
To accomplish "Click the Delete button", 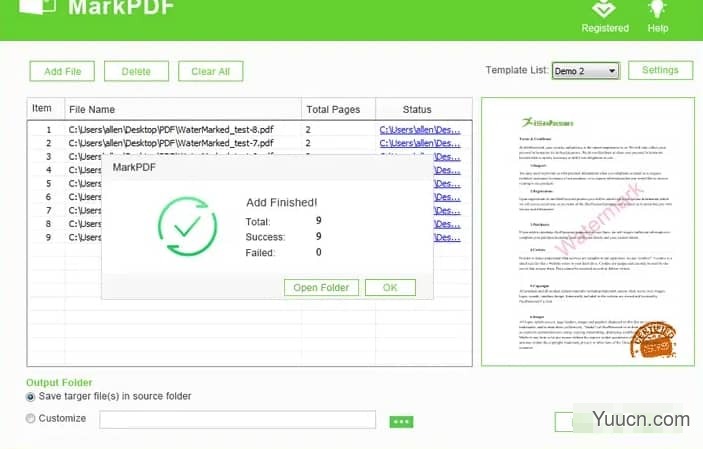I will [x=136, y=71].
